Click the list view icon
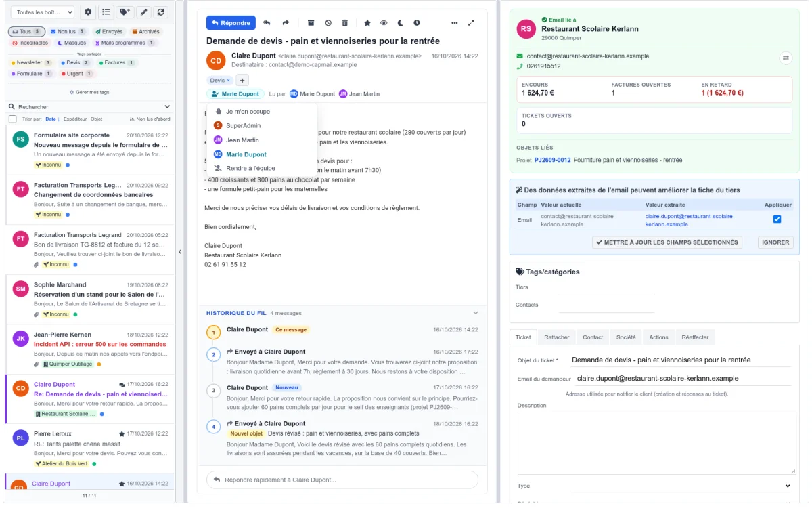Image resolution: width=812 pixels, height=508 pixels. [106, 12]
